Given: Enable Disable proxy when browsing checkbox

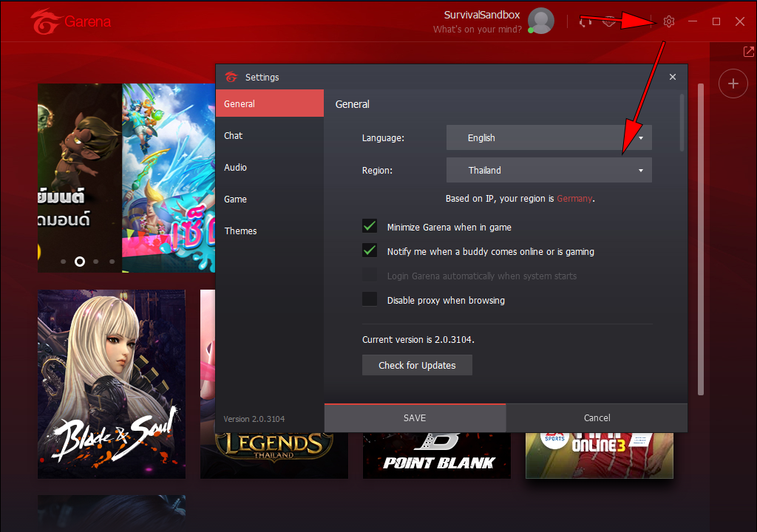Looking at the screenshot, I should point(370,299).
